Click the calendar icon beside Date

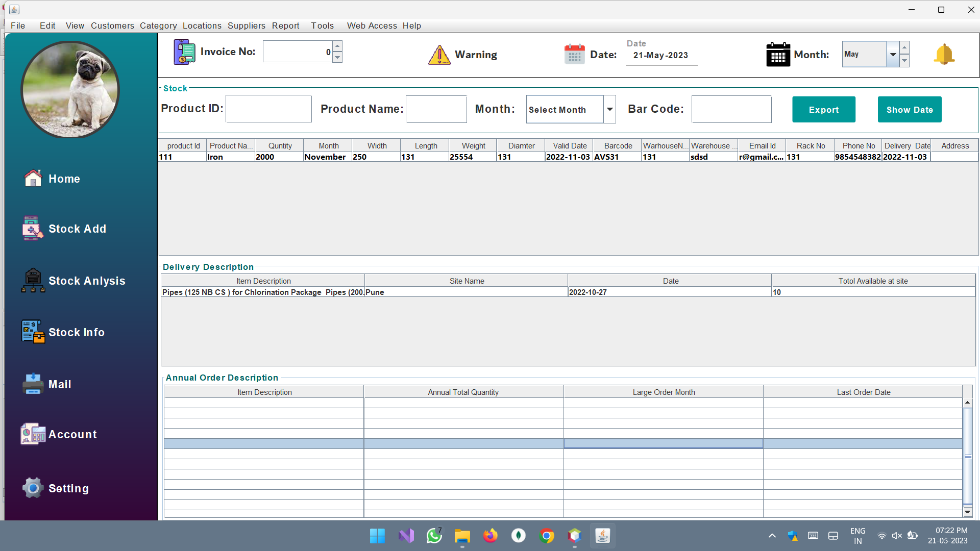574,54
